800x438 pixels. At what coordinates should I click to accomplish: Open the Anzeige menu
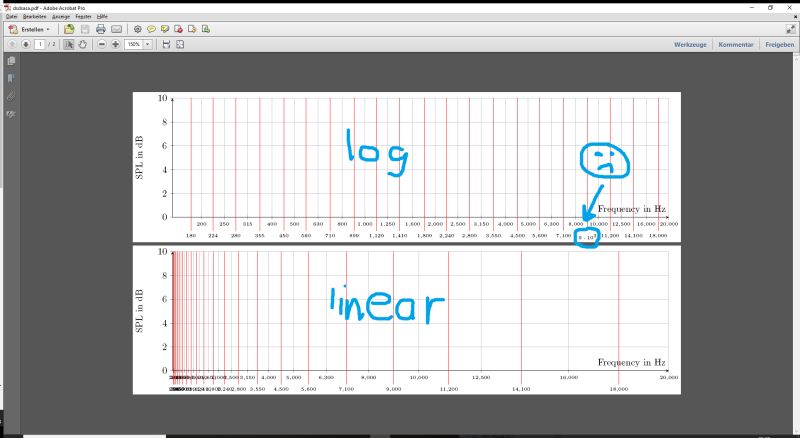[61, 16]
